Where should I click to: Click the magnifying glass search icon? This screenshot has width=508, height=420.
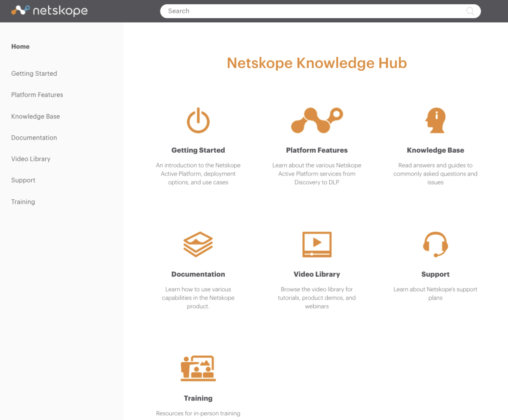pos(470,11)
